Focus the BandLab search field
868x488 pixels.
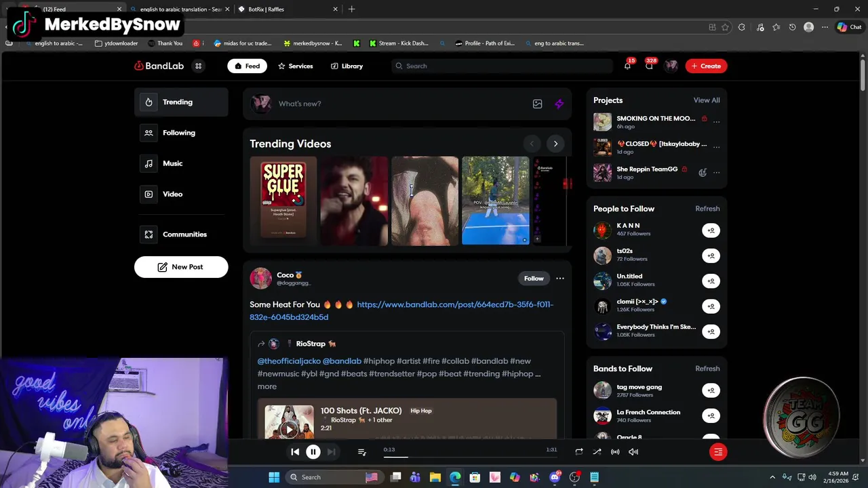(502, 66)
